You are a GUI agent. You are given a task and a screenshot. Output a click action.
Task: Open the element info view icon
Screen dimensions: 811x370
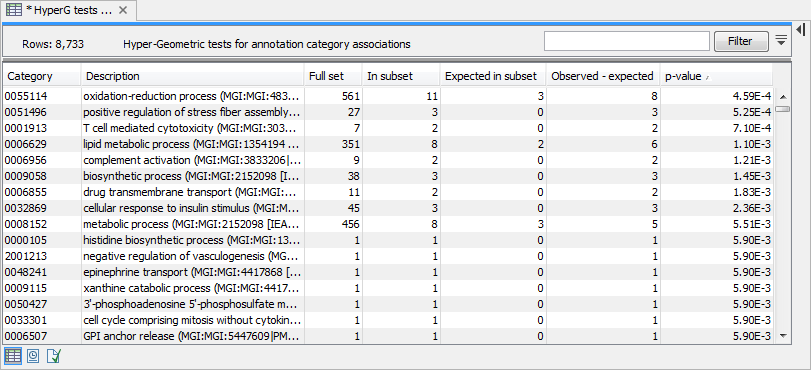(54, 356)
